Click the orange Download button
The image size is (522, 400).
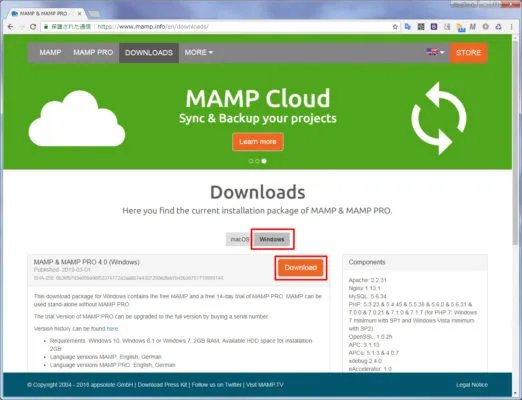[x=301, y=268]
